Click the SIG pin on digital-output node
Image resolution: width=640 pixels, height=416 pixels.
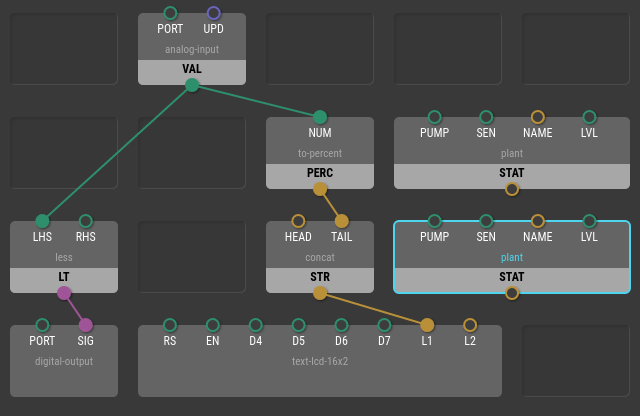click(86, 325)
